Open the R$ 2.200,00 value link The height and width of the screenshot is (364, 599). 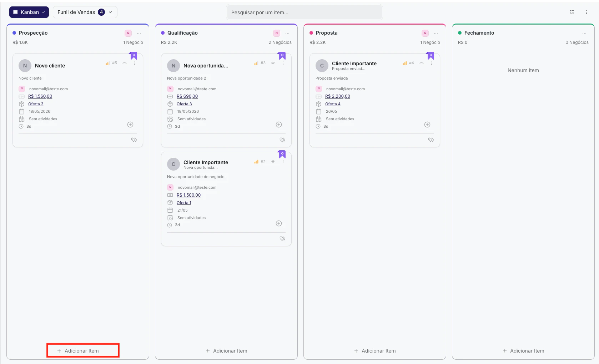click(338, 96)
